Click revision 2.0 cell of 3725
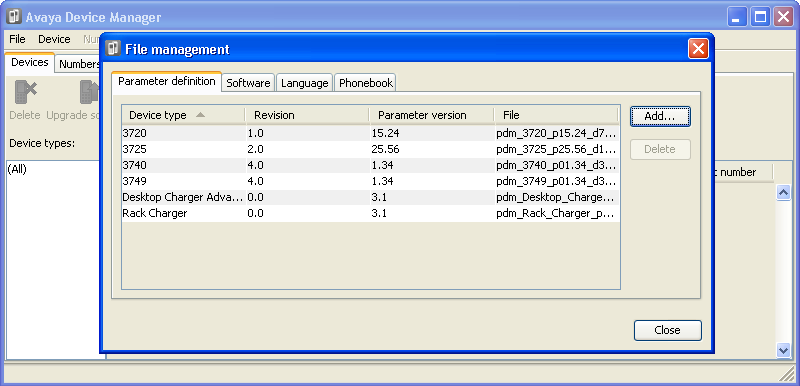800x386 pixels. tap(307, 149)
